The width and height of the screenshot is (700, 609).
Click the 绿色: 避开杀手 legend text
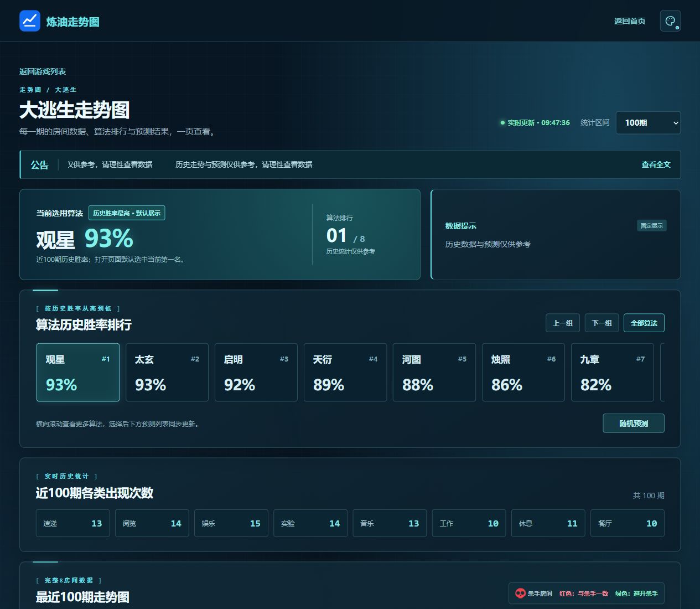tap(636, 593)
